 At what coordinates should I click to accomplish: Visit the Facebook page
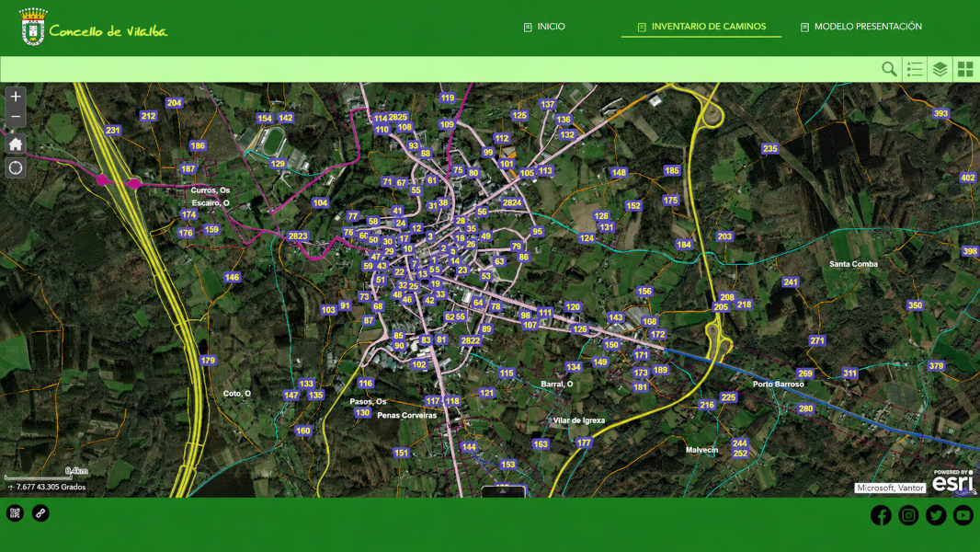pos(881,515)
